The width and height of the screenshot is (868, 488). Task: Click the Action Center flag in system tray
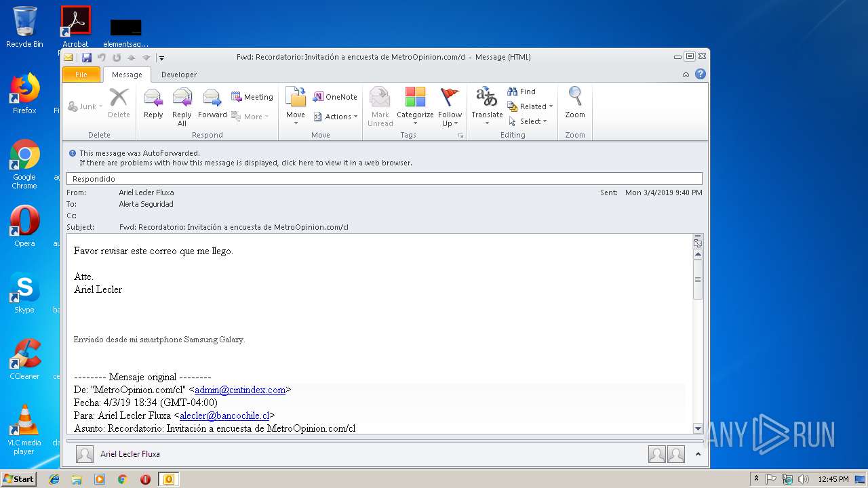click(x=771, y=479)
